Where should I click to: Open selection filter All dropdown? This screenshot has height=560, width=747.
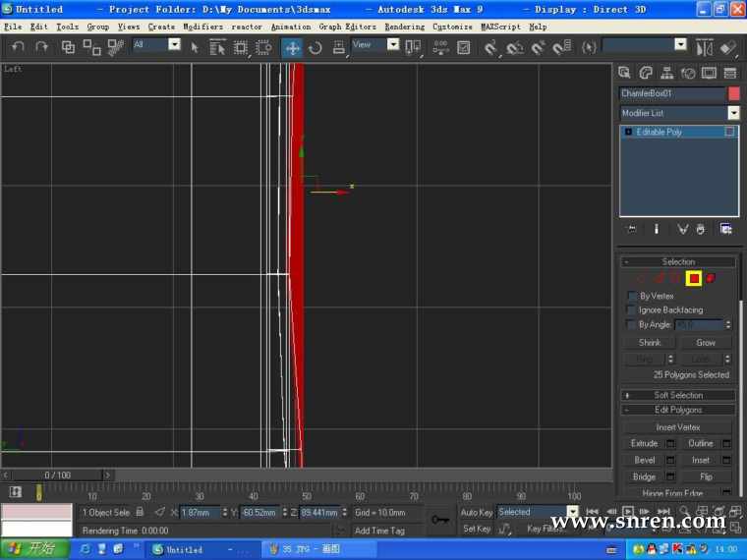[x=175, y=44]
